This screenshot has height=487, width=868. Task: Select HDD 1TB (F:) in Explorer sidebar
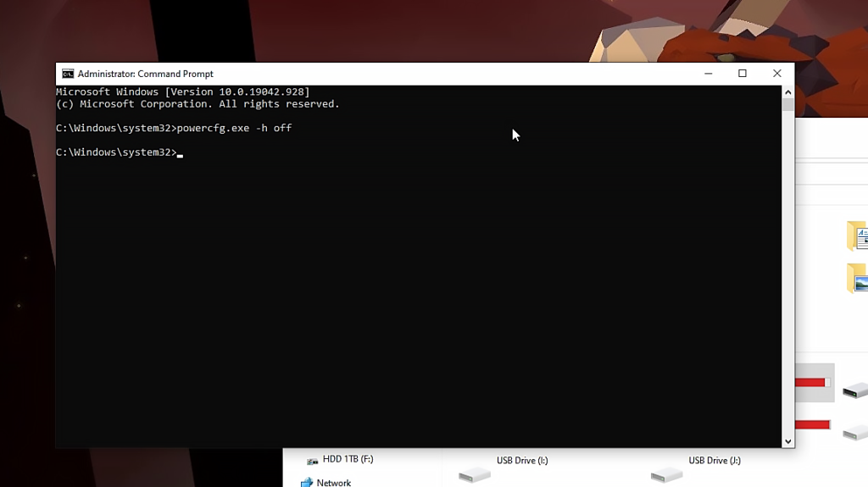[x=348, y=459]
